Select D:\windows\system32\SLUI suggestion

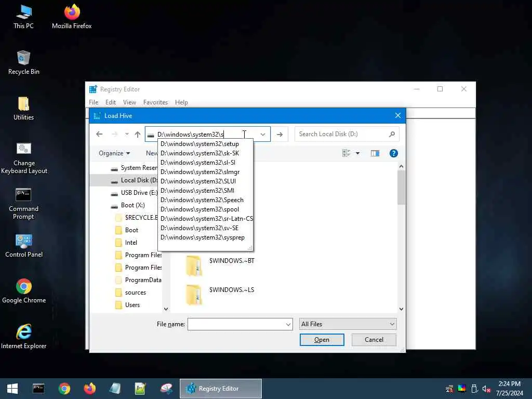205,181
